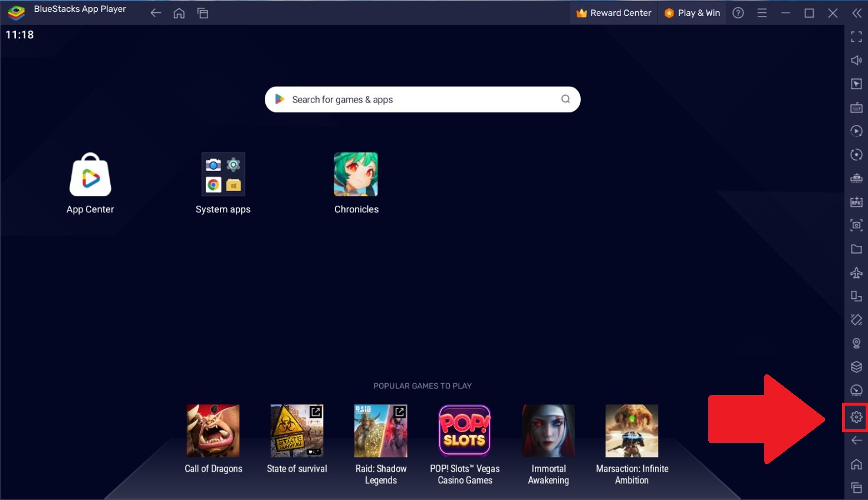The image size is (868, 500).
Task: Open the help question mark icon
Action: [x=738, y=13]
